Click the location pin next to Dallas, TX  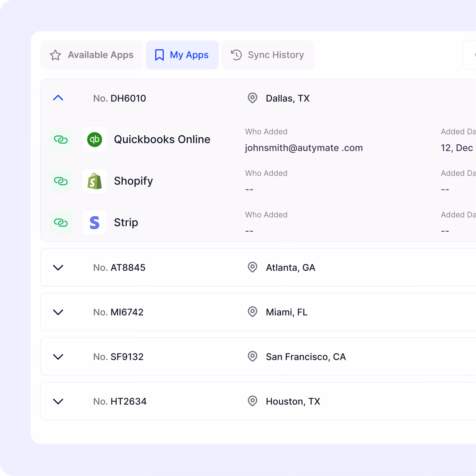(252, 98)
